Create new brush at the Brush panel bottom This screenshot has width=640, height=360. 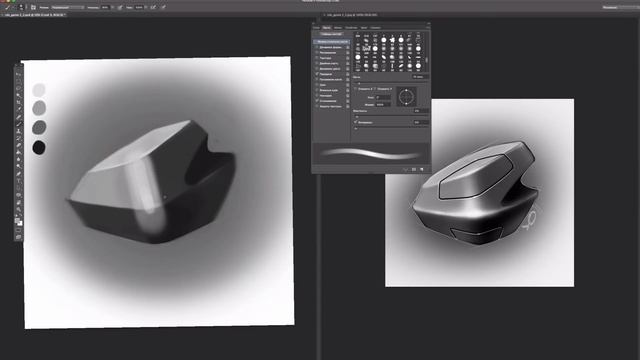click(x=421, y=169)
